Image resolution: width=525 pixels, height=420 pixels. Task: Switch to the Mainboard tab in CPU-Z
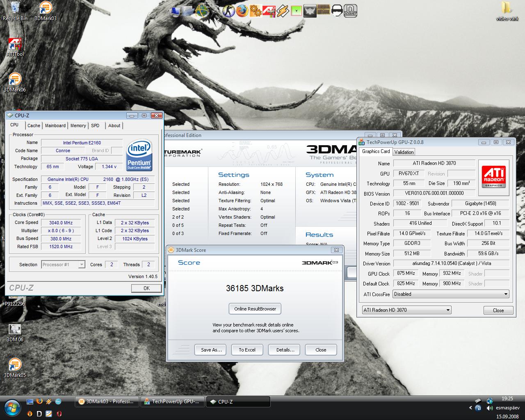[55, 126]
